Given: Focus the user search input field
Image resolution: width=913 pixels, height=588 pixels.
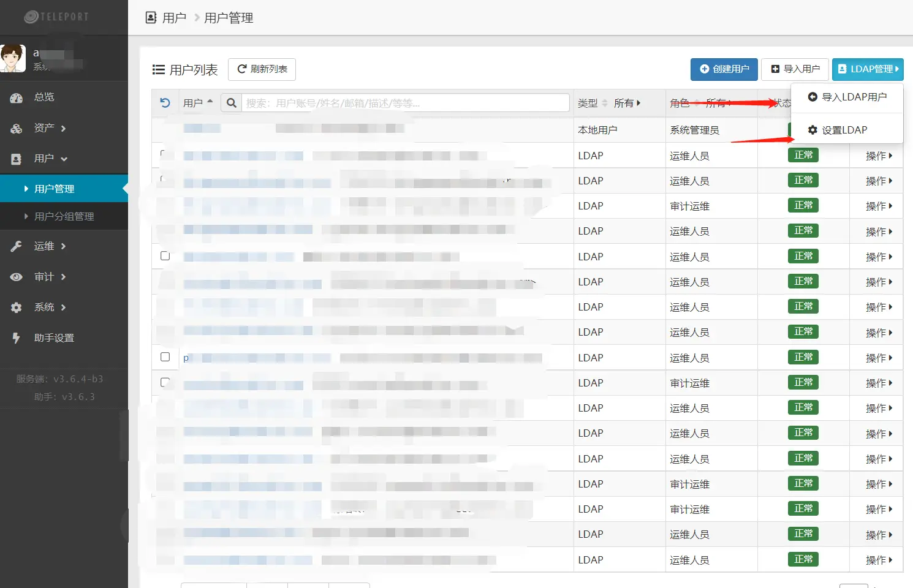Looking at the screenshot, I should 405,103.
